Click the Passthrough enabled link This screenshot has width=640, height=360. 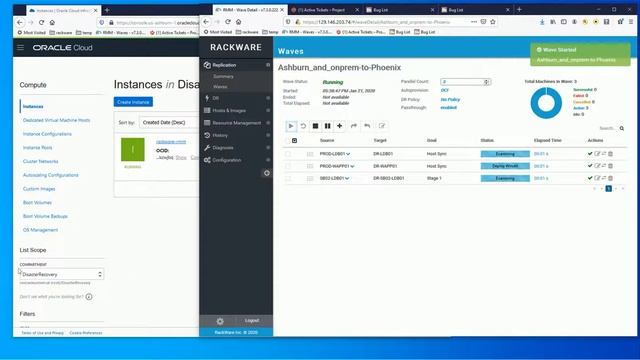(x=449, y=108)
